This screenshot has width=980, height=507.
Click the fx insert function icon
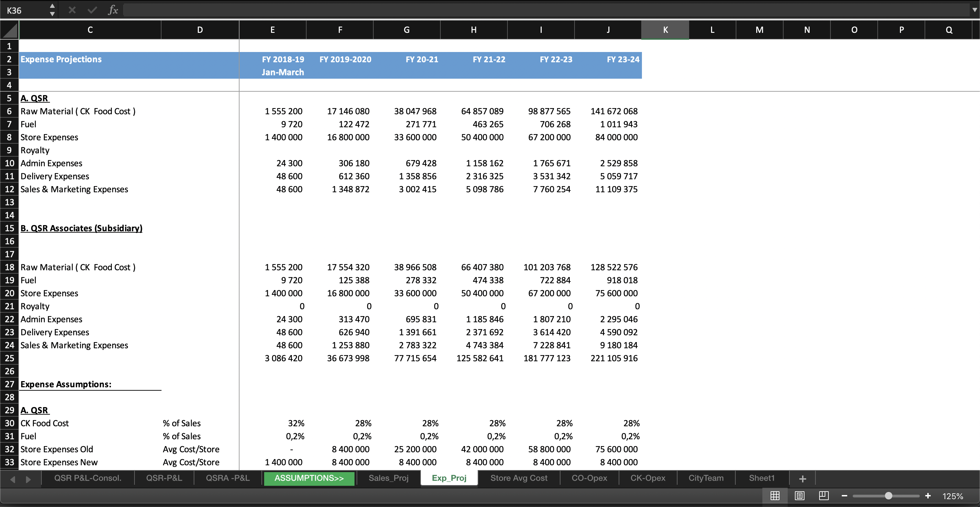point(112,10)
